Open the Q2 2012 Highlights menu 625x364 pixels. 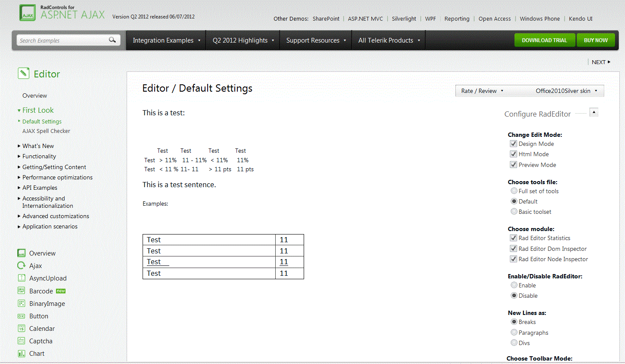243,40
